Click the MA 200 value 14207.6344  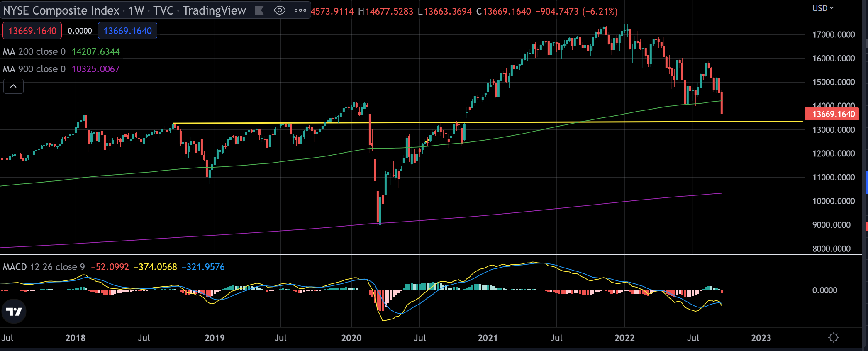pos(96,51)
